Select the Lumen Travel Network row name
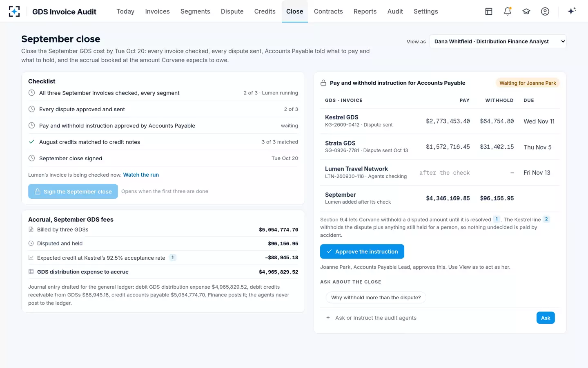588x368 pixels. pos(356,169)
